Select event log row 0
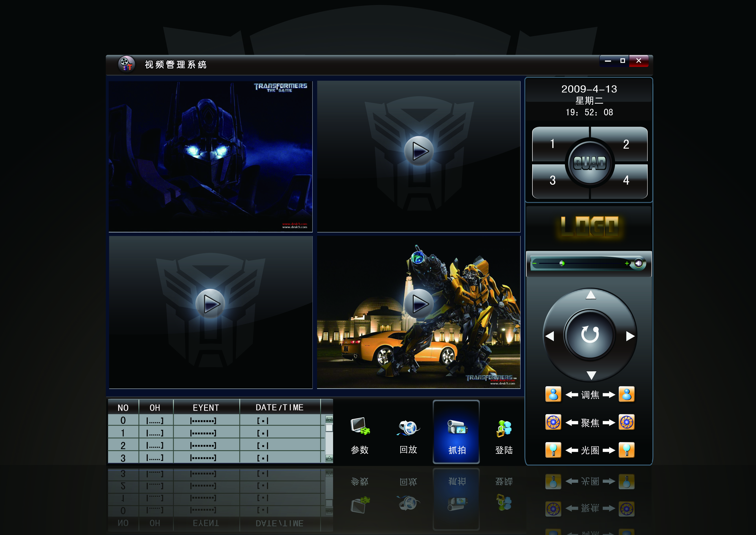 (x=216, y=420)
